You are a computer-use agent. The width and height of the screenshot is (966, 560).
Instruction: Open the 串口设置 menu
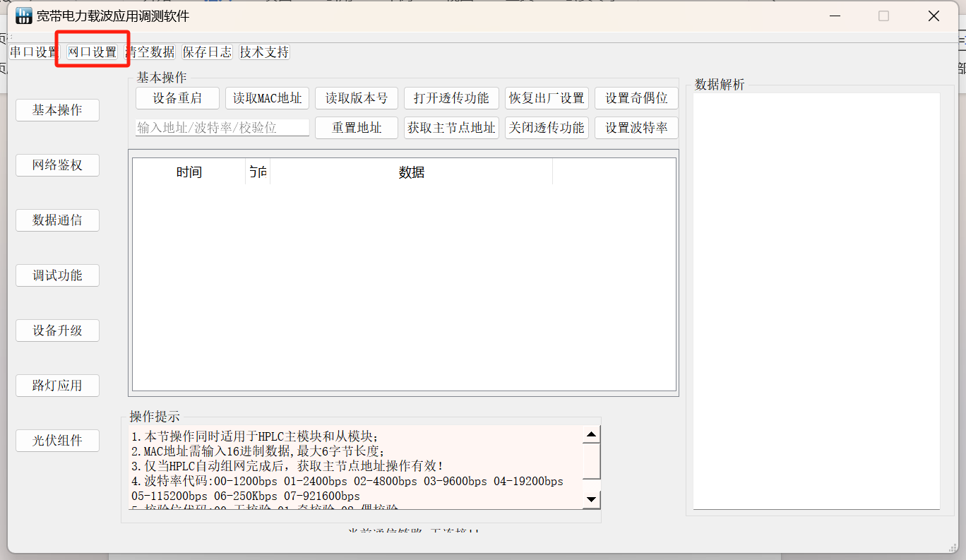click(x=32, y=52)
